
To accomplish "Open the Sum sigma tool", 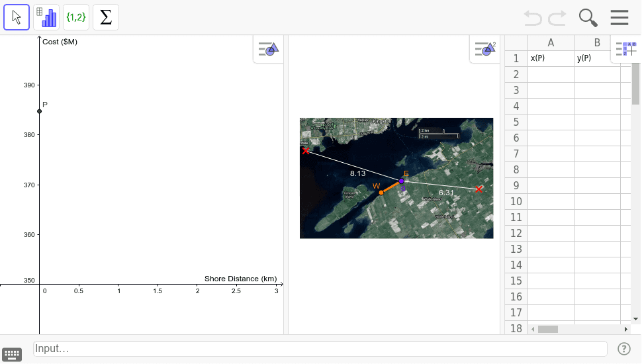I will click(x=106, y=17).
